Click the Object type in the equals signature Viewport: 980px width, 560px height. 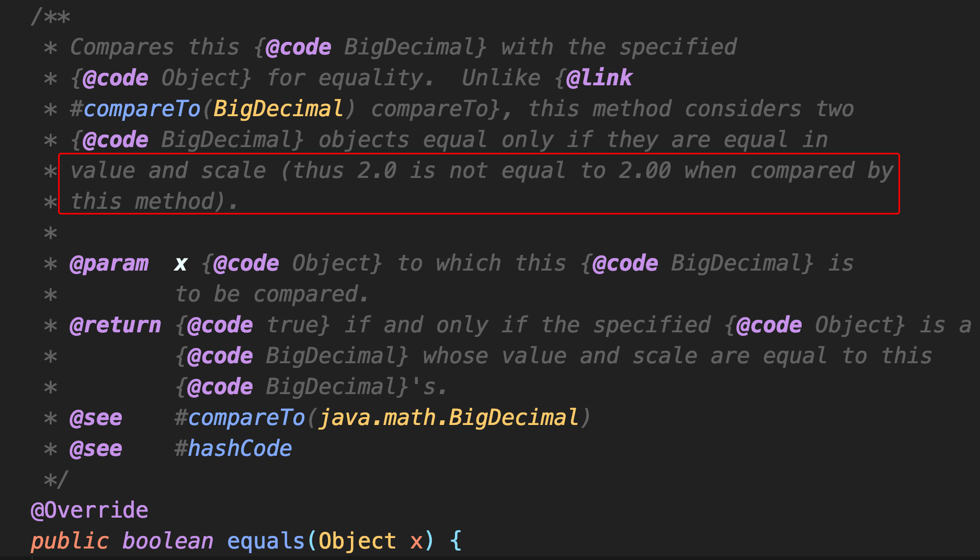[357, 541]
